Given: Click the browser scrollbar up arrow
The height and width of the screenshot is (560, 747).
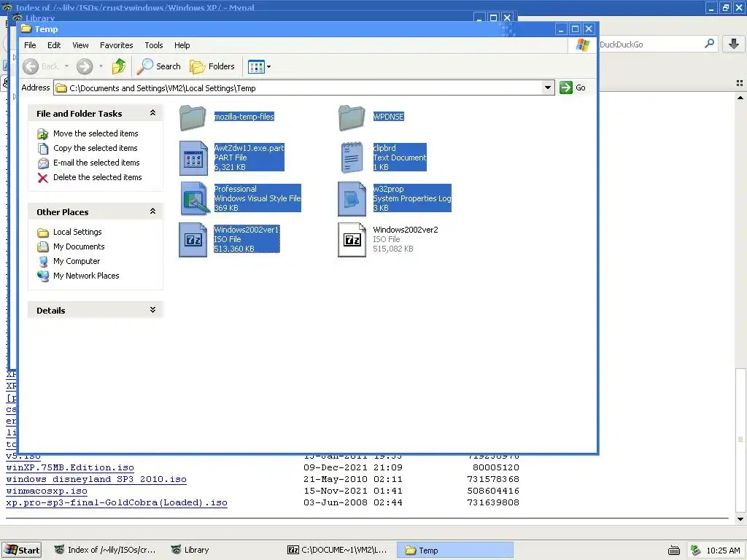Looking at the screenshot, I should 740,98.
